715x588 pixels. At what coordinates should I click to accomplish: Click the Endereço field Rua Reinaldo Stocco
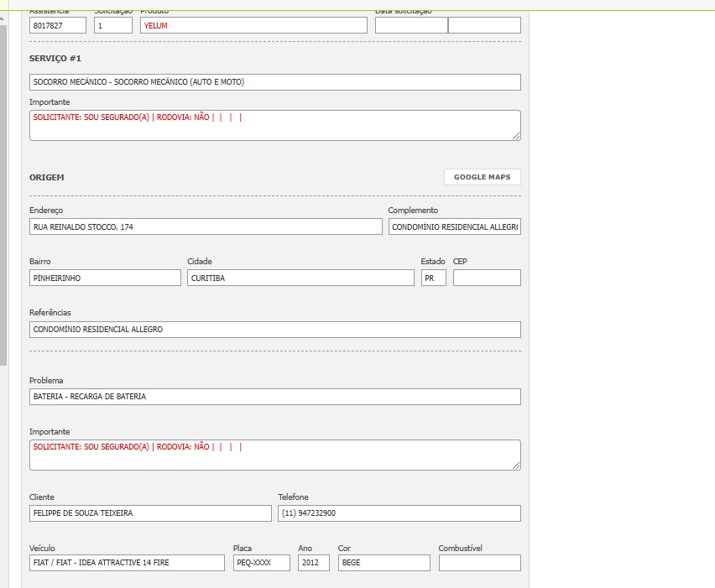point(206,226)
